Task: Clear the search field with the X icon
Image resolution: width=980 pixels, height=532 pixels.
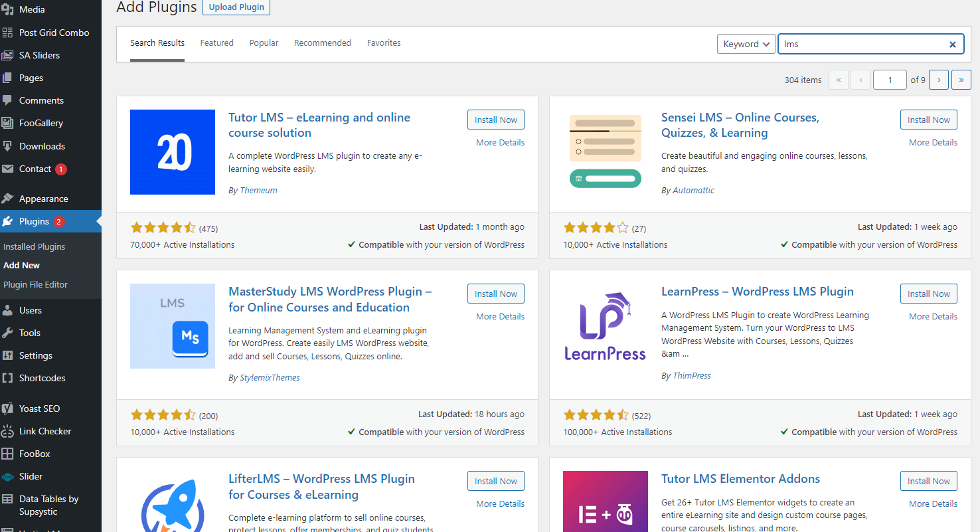Action: coord(952,44)
